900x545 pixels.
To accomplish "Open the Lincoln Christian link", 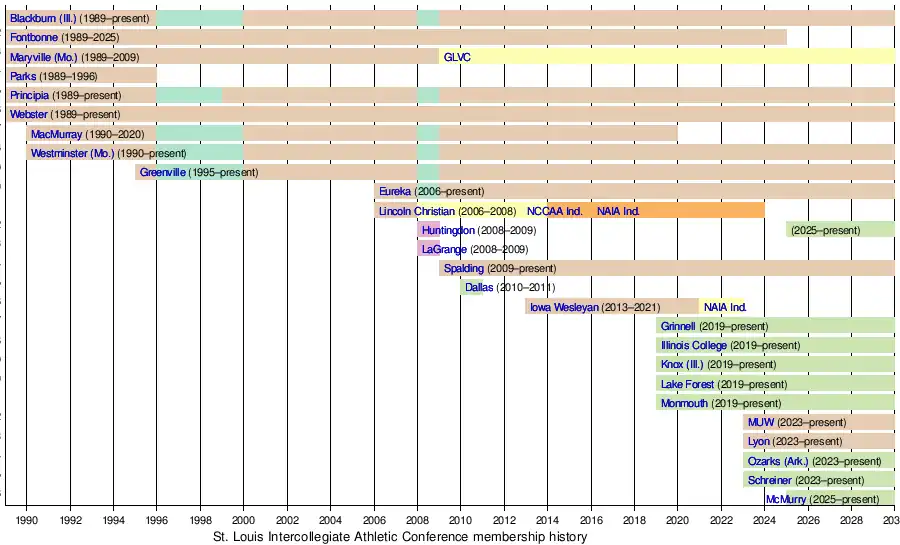I will [416, 211].
